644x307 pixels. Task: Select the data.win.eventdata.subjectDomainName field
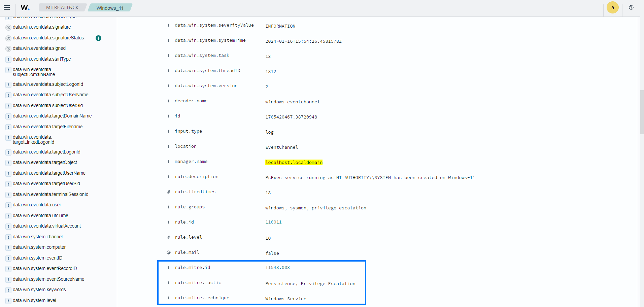(34, 72)
